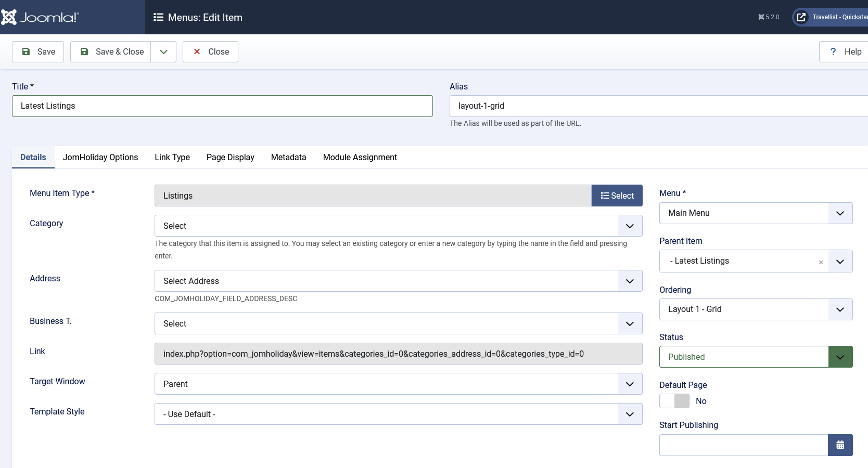Click the Start Publishing date field
Screen dimensions: 868x468
coord(744,445)
